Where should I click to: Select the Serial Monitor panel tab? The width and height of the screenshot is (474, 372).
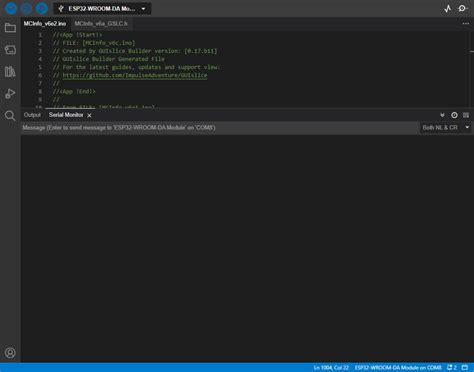66,115
